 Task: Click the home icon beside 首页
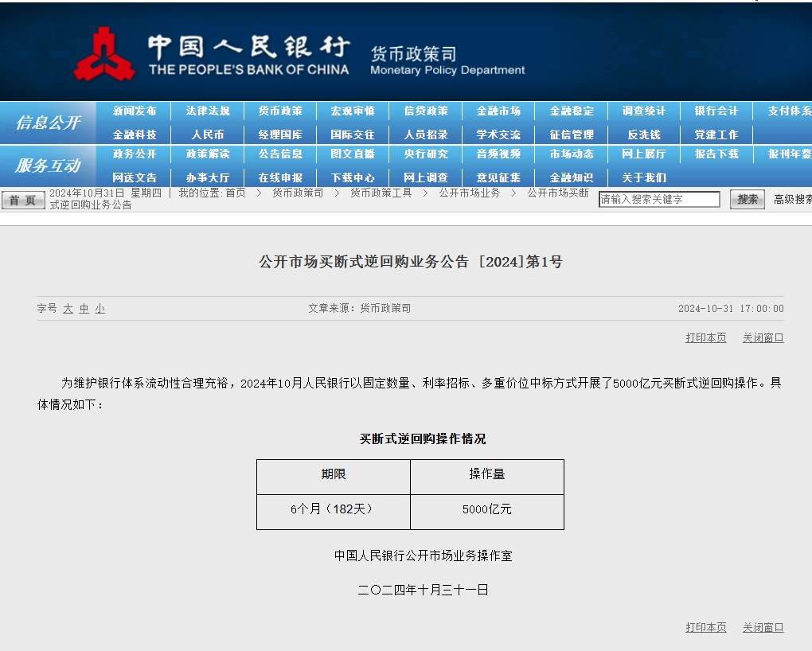pyautogui.click(x=21, y=200)
